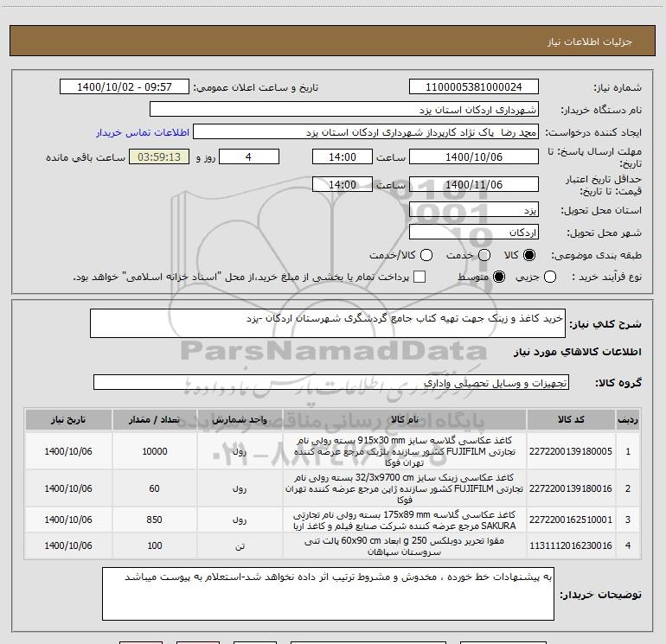666x644 pixels.
Task: Click the goods group field تجهیزات و وسایل تحصیلی
Action: click(x=331, y=382)
